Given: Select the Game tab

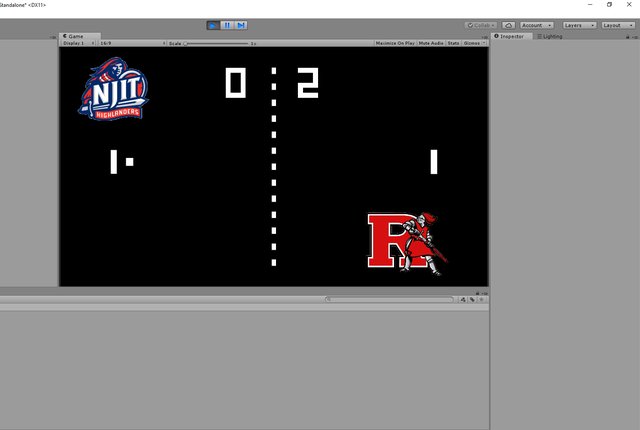Looking at the screenshot, I should (79, 36).
